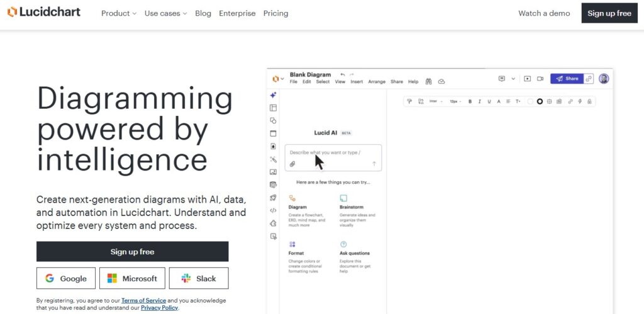Click the Google logo sign-up button
The width and height of the screenshot is (644, 314).
click(x=66, y=278)
